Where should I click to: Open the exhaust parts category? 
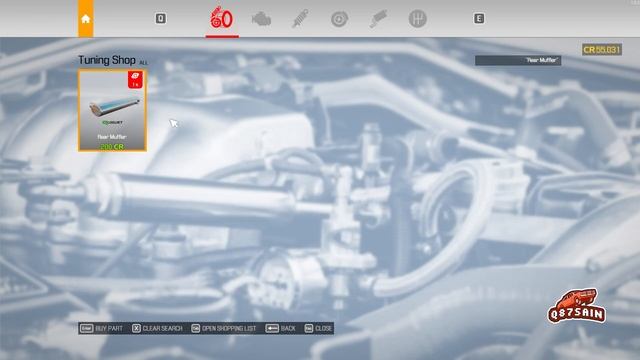click(x=378, y=19)
